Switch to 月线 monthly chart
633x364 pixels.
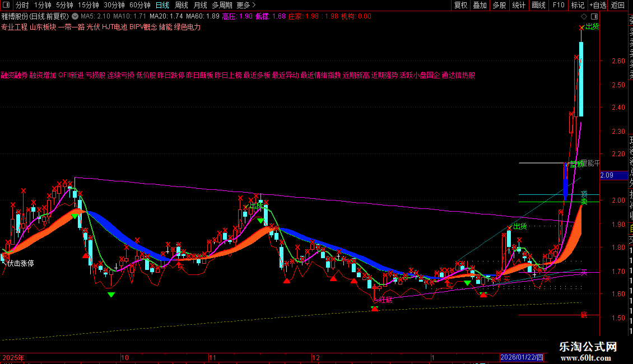200,5
